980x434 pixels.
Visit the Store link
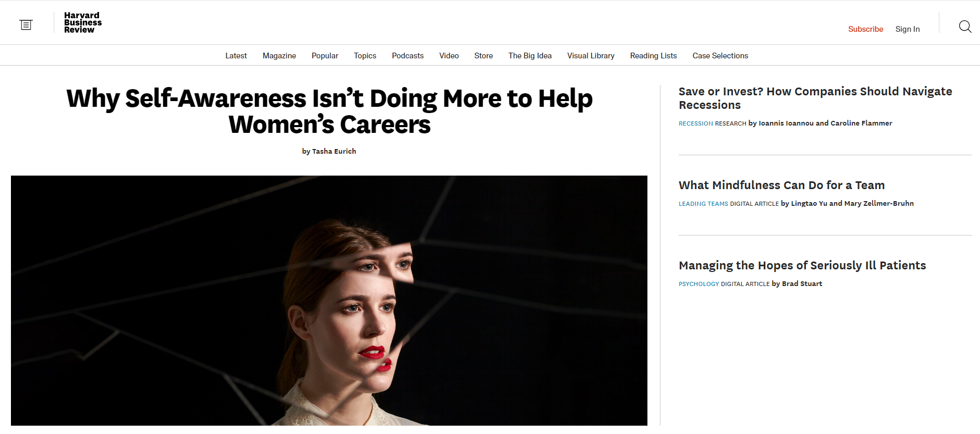[484, 56]
